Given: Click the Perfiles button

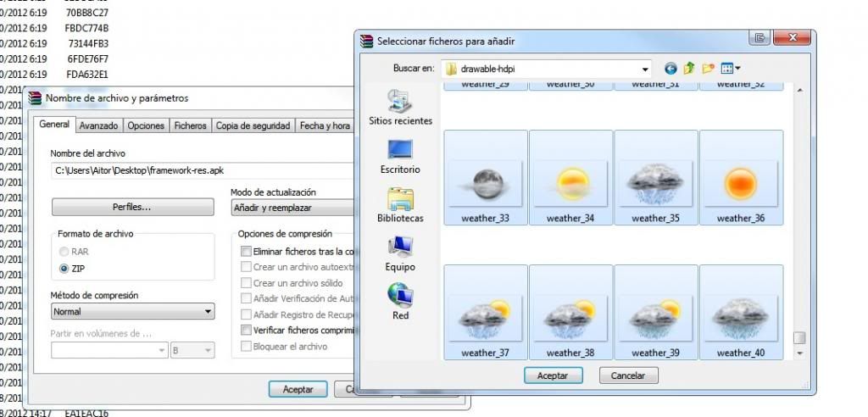Looking at the screenshot, I should (x=132, y=207).
